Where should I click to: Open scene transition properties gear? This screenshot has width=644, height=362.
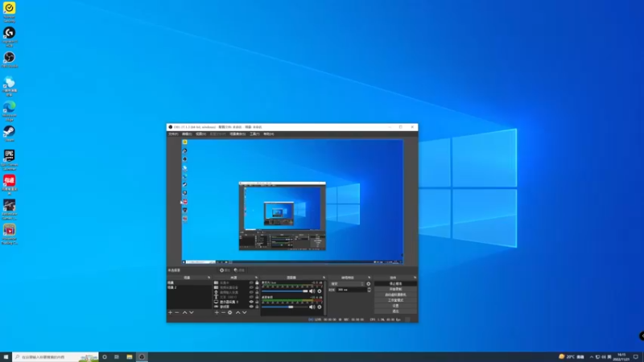click(369, 284)
